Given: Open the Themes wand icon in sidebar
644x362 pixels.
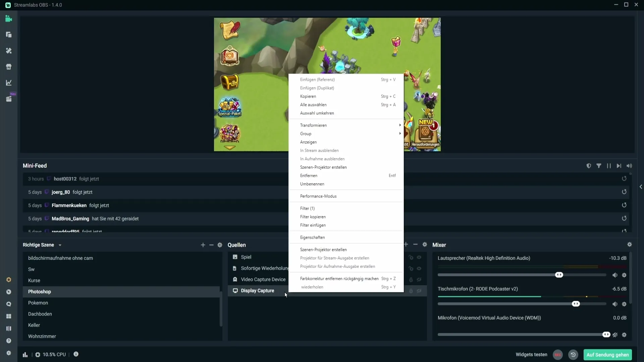Looking at the screenshot, I should (x=9, y=51).
